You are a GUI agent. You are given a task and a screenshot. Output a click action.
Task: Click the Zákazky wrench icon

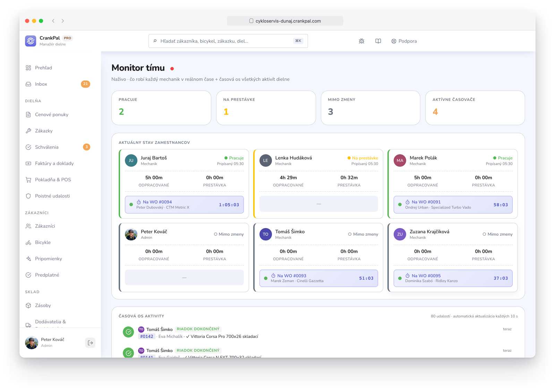(28, 131)
